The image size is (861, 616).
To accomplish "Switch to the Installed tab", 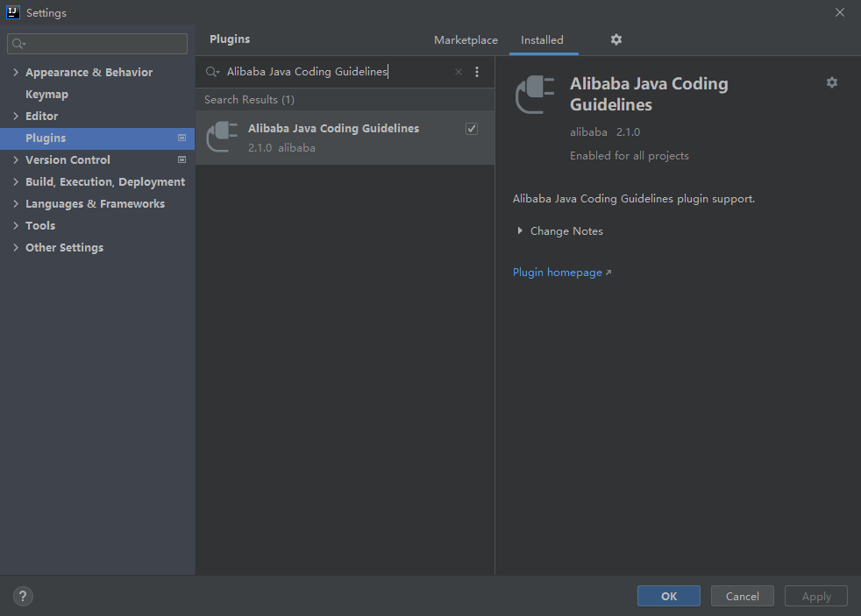I will (543, 40).
